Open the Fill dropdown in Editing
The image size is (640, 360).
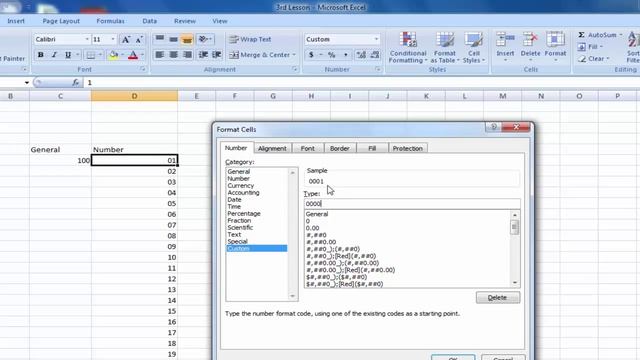pyautogui.click(x=590, y=47)
